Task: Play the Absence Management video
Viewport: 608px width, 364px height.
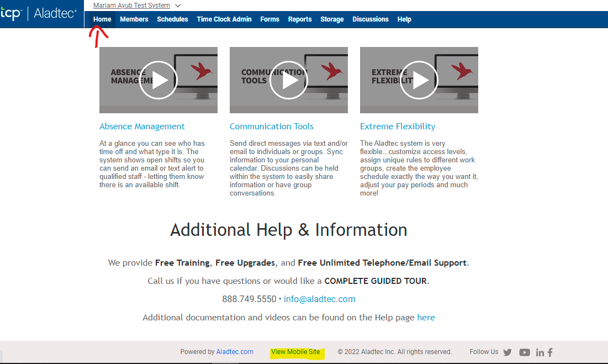Action: tap(158, 80)
